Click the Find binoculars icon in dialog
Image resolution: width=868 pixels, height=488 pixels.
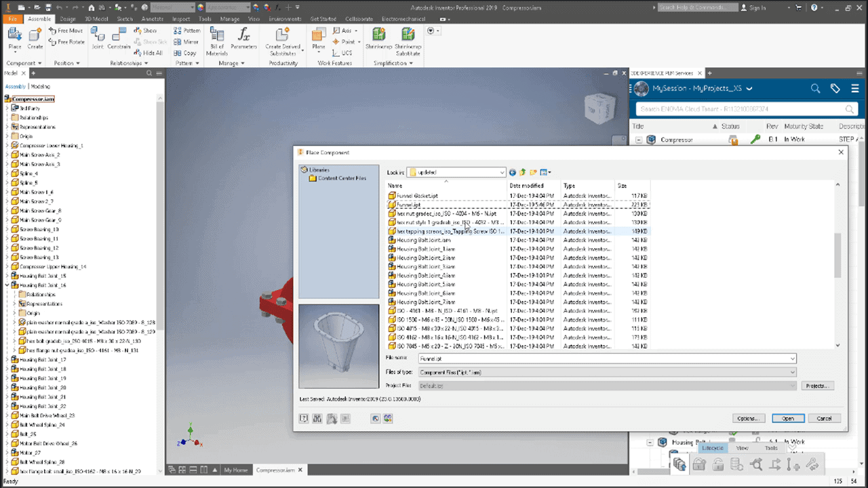coord(317,419)
